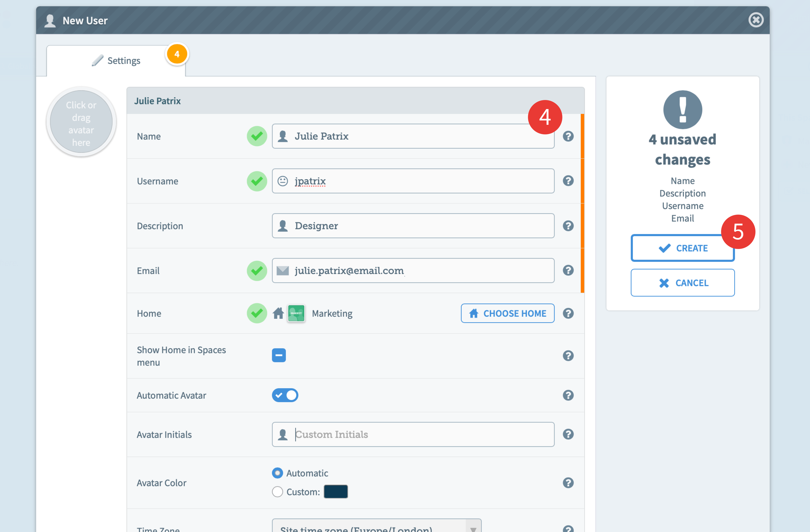
Task: Select the Custom avatar color option
Action: click(x=277, y=491)
